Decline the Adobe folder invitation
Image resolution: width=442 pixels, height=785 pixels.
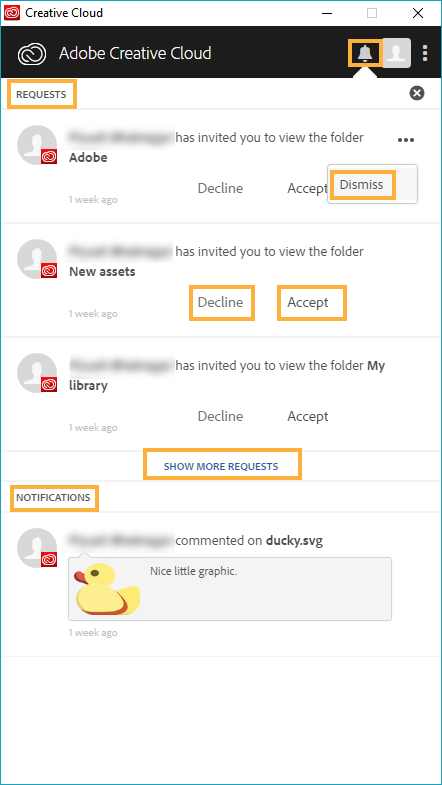(x=220, y=188)
